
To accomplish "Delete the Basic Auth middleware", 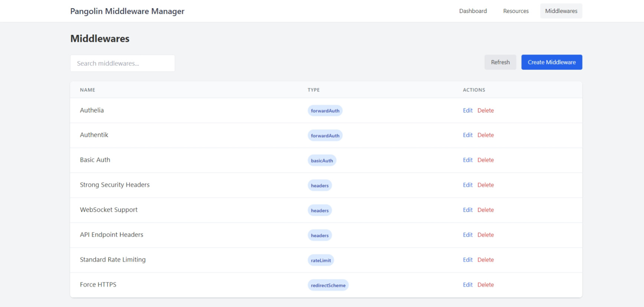I will (486, 160).
